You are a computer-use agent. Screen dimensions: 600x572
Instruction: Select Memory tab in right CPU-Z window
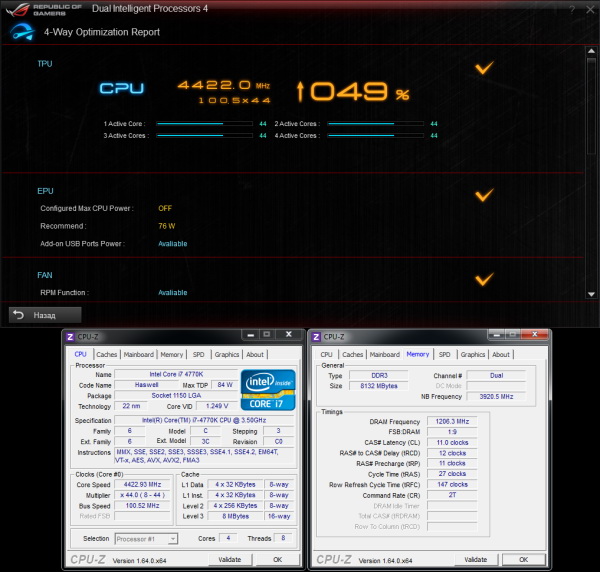pyautogui.click(x=417, y=354)
